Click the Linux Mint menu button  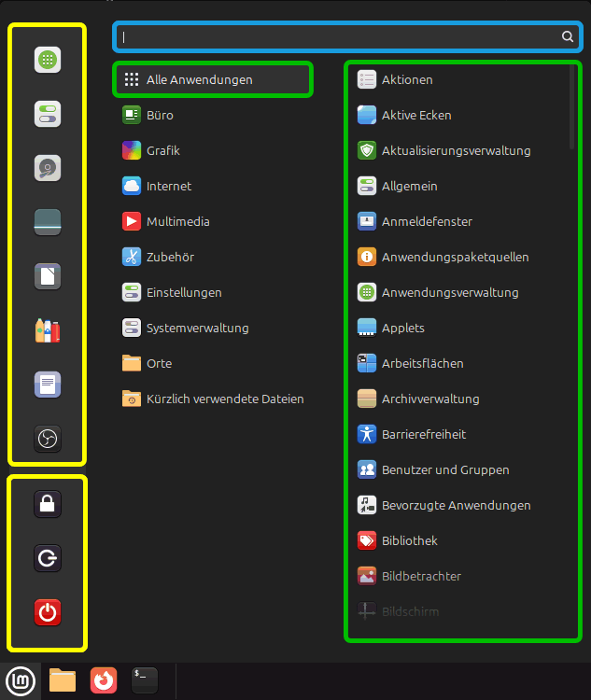(x=21, y=680)
